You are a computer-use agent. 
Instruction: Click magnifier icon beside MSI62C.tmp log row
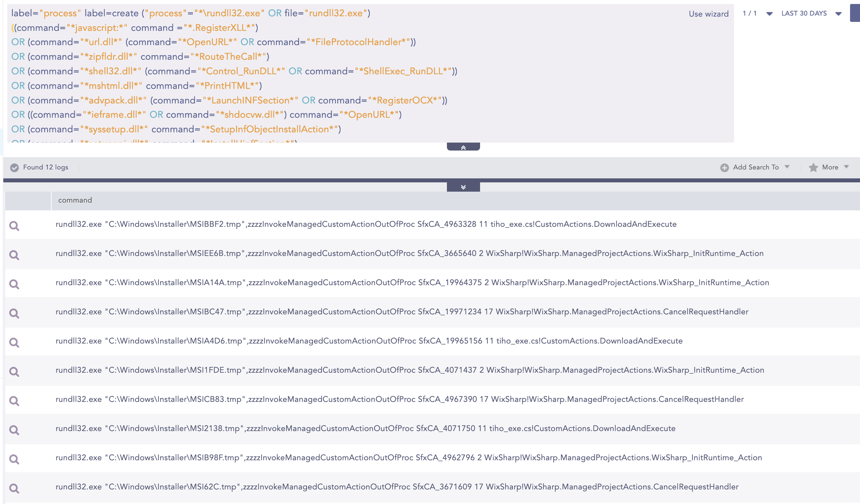tap(14, 488)
